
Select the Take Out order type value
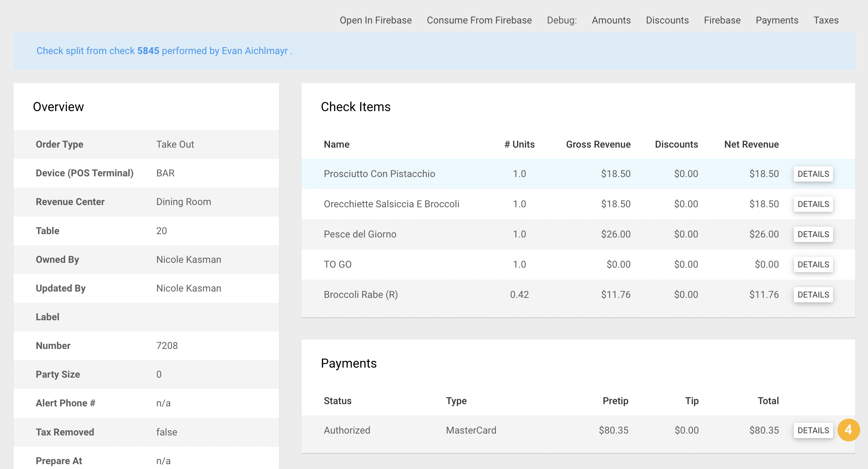coord(175,144)
